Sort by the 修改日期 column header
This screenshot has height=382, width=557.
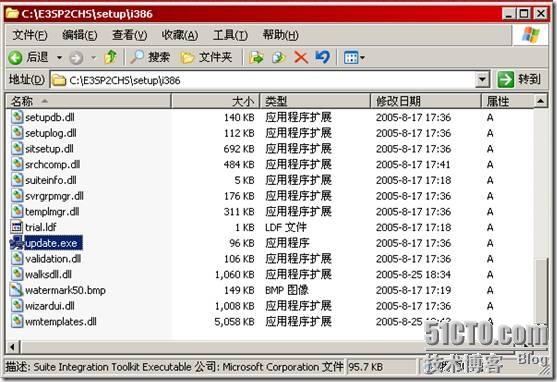426,101
